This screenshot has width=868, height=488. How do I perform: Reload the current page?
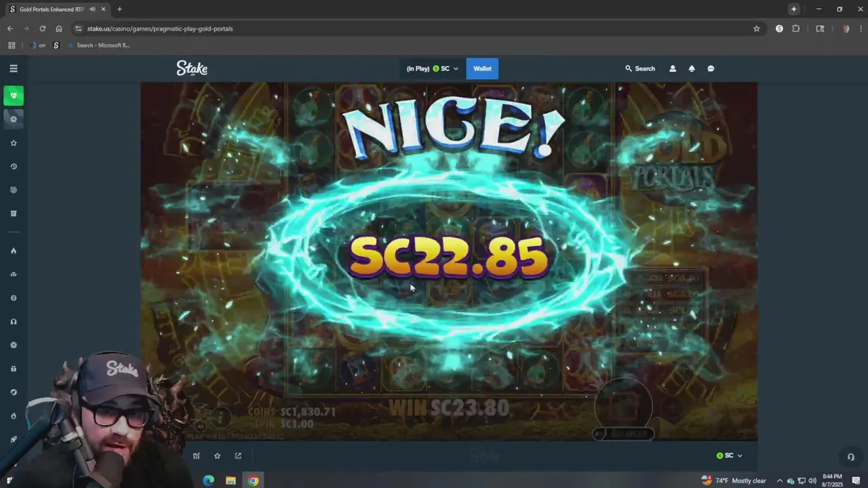43,28
